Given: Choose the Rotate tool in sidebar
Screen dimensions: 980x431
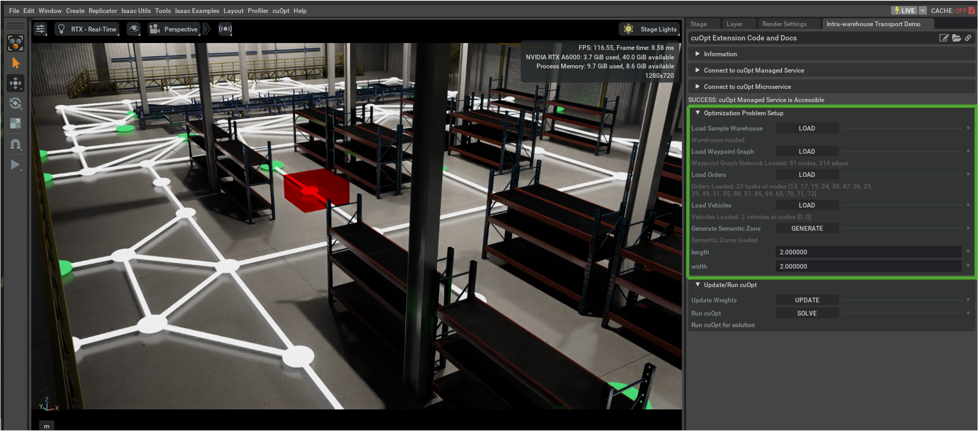Looking at the screenshot, I should point(16,103).
